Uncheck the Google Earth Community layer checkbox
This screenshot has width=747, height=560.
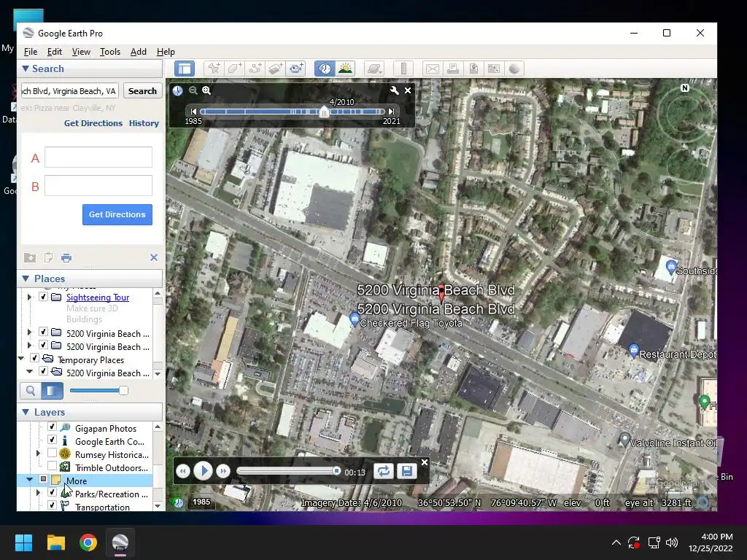click(x=52, y=440)
